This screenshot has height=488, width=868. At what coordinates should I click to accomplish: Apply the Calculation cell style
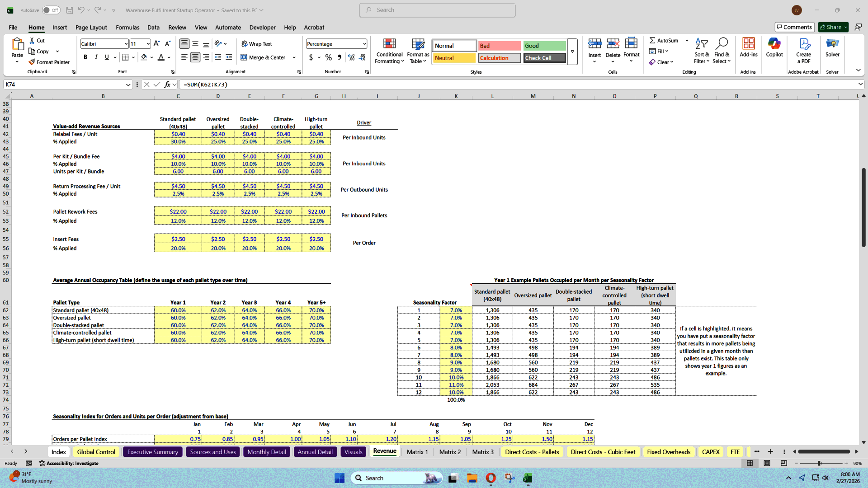tap(499, 58)
